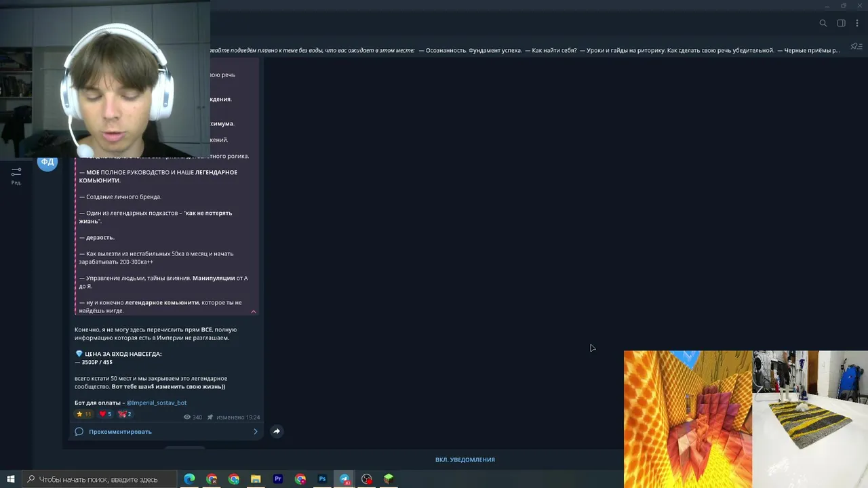This screenshot has width=868, height=488.
Task: Open Minecraft grass block taskbar icon
Action: point(389,479)
